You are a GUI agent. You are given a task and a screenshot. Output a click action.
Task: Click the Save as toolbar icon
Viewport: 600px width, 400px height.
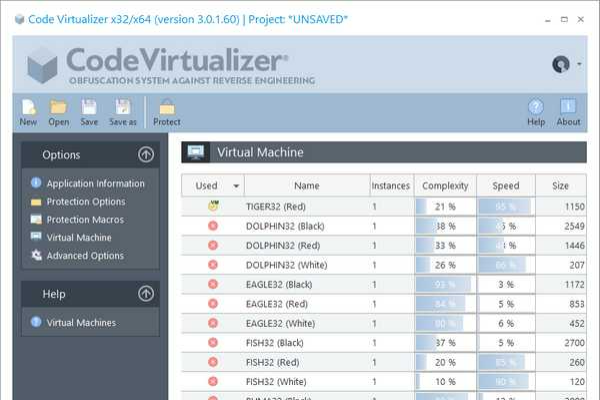point(123,108)
